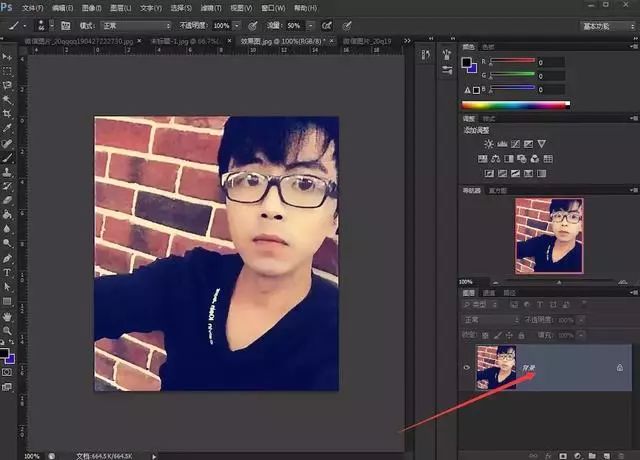
Task: Select the Hand tool
Action: [x=7, y=315]
